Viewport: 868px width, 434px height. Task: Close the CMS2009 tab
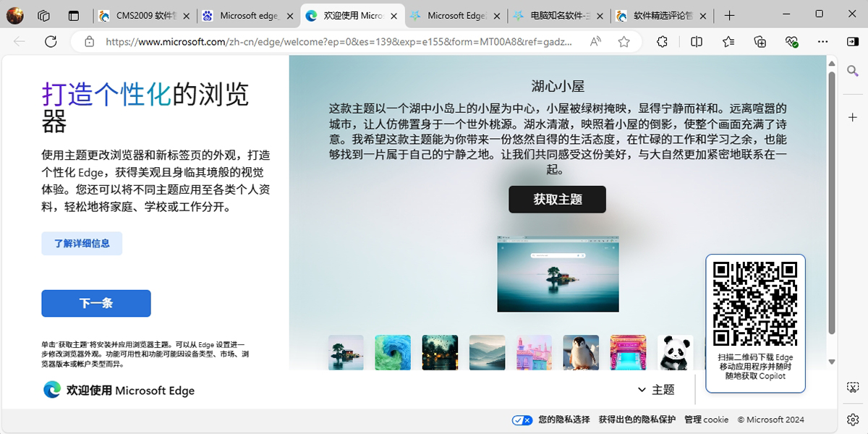[x=186, y=15]
